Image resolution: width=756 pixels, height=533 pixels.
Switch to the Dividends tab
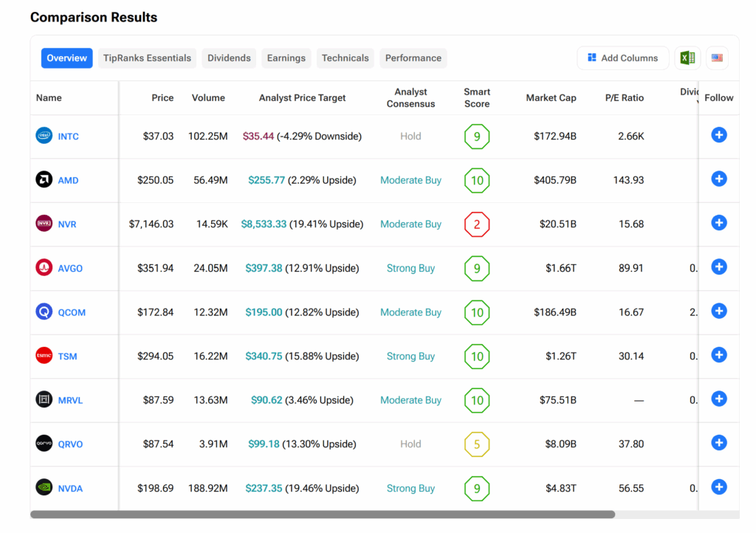click(x=229, y=58)
